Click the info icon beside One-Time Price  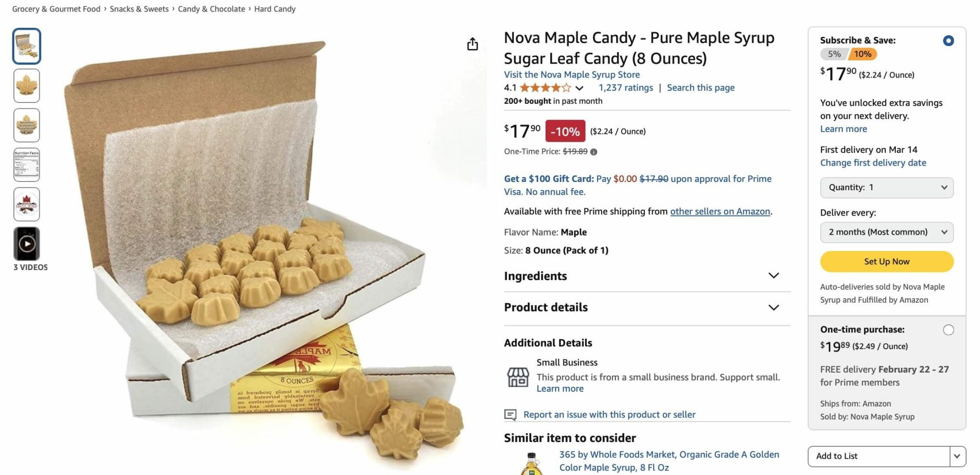pyautogui.click(x=594, y=152)
